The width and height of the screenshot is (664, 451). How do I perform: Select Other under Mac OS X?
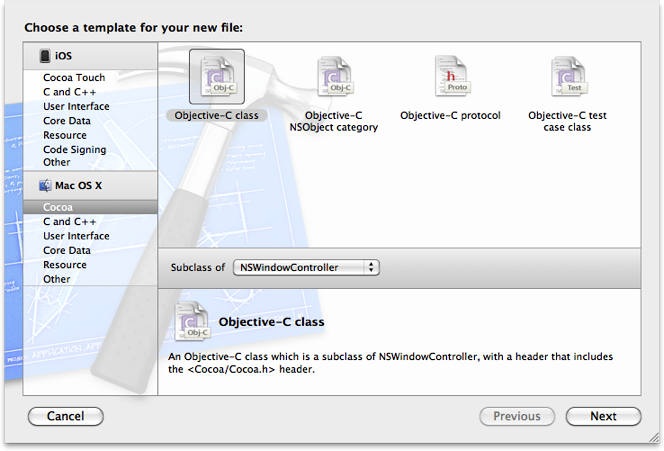click(57, 279)
